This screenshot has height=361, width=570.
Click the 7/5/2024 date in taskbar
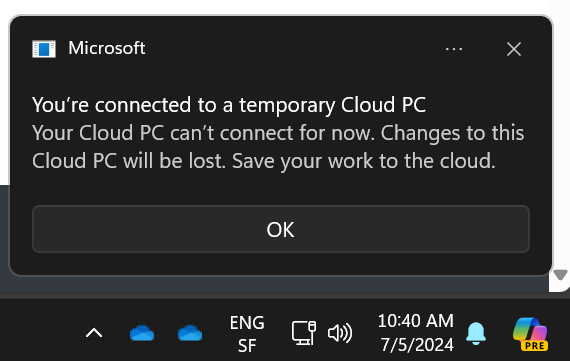(x=417, y=345)
